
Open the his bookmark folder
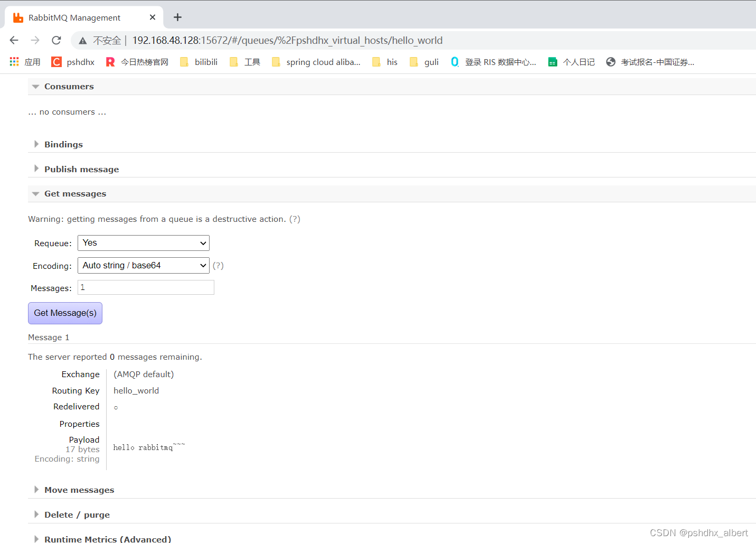[385, 62]
